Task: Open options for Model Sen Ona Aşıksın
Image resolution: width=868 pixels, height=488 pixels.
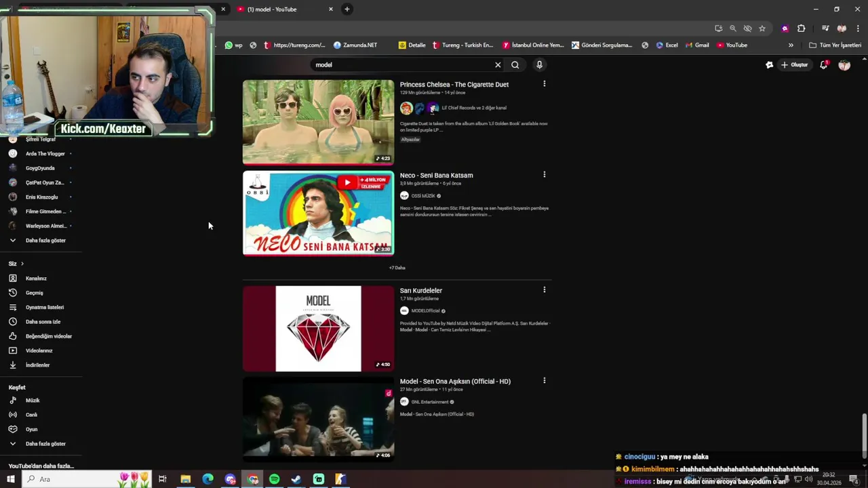Action: [544, 381]
